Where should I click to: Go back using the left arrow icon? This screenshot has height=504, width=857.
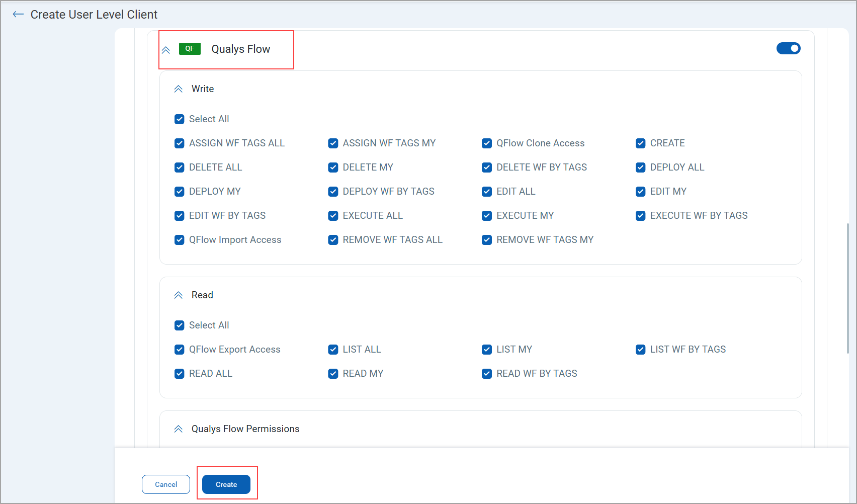pos(18,15)
